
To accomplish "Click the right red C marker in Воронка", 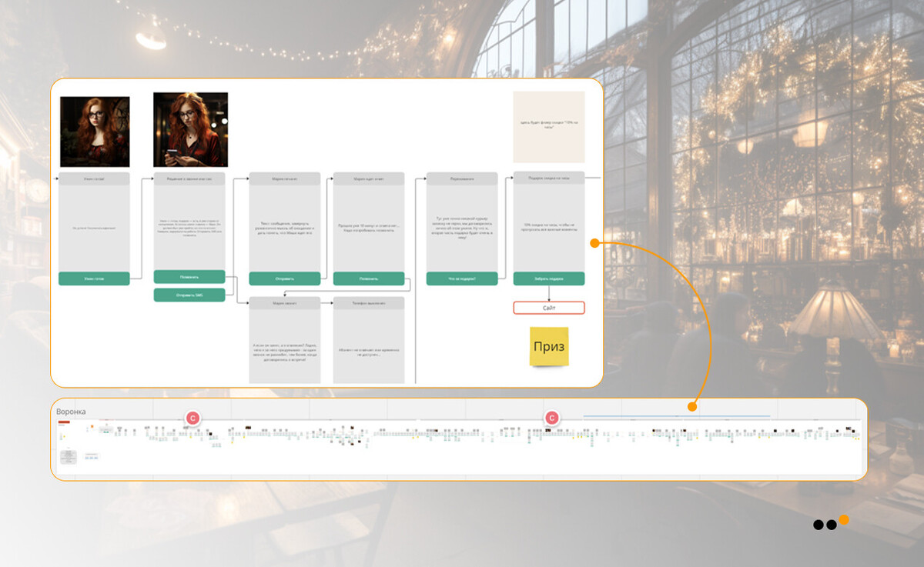I will click(551, 418).
